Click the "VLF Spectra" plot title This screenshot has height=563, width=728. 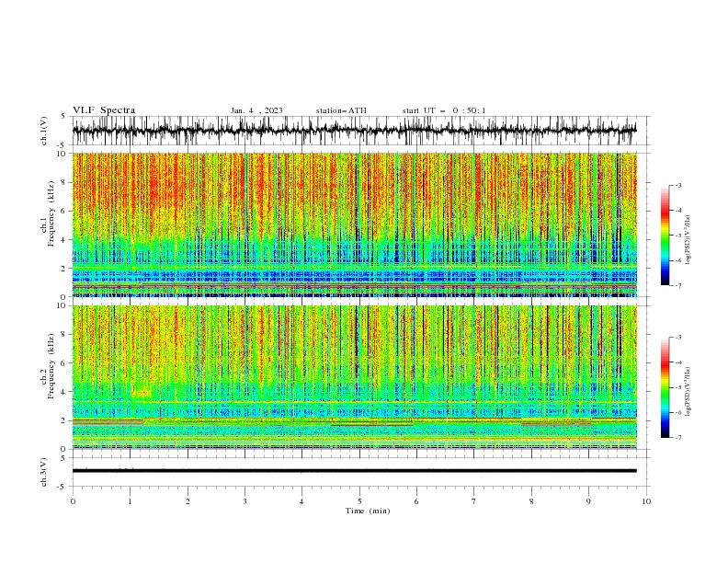tap(104, 110)
